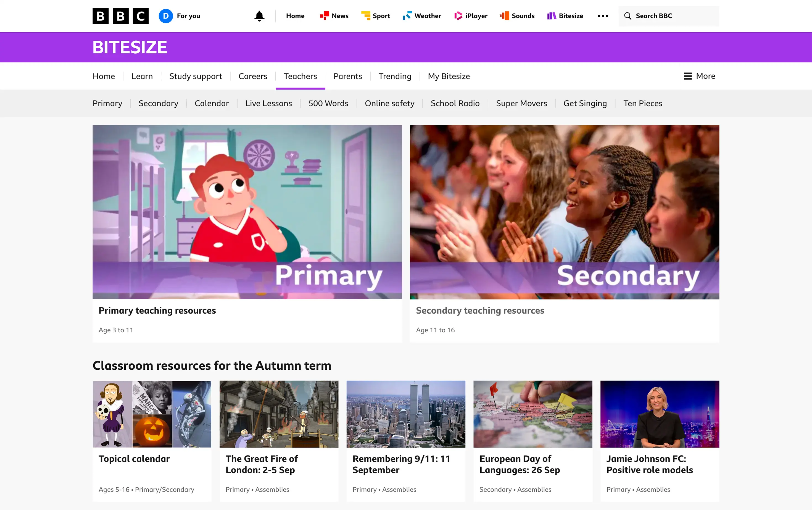812x510 pixels.
Task: Click the Primary cartoon boy image
Action: click(247, 212)
